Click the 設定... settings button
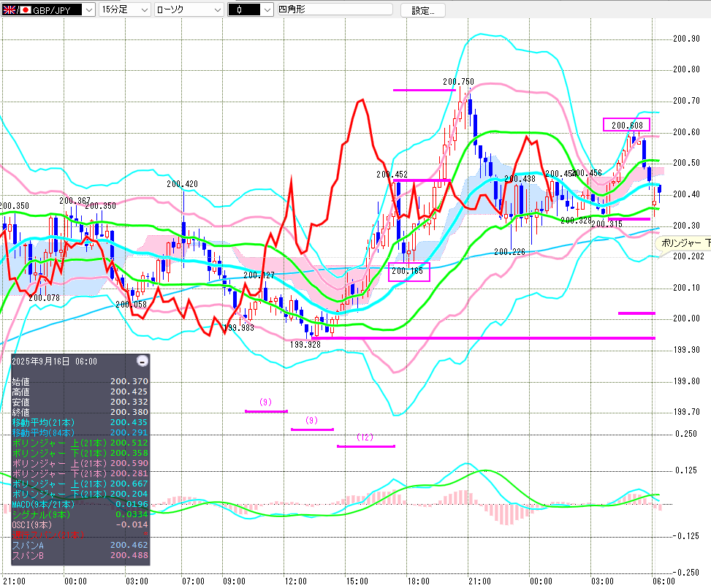 (x=422, y=10)
